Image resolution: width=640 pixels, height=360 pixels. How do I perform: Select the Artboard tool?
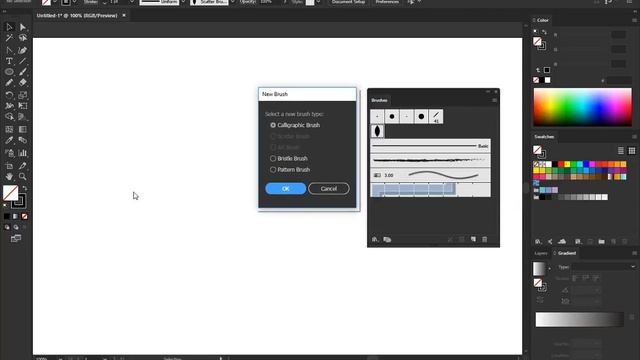(x=9, y=166)
